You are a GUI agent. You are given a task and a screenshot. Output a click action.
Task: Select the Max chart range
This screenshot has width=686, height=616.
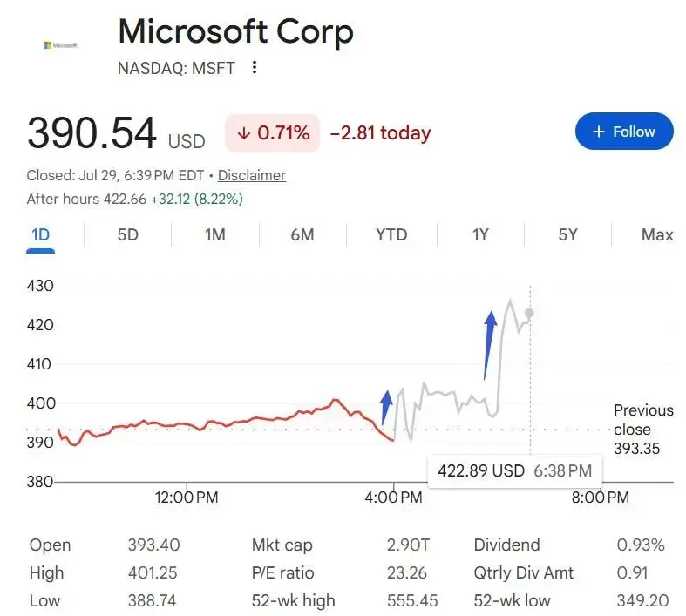[656, 235]
